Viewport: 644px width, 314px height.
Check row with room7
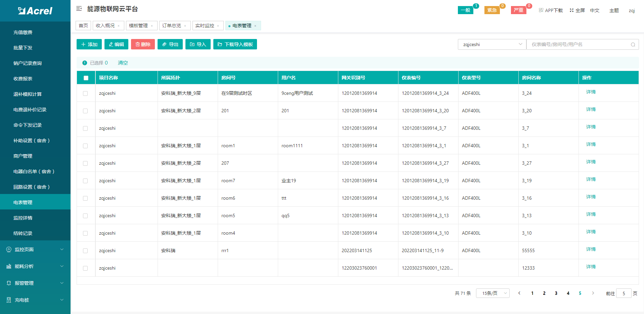tap(85, 181)
